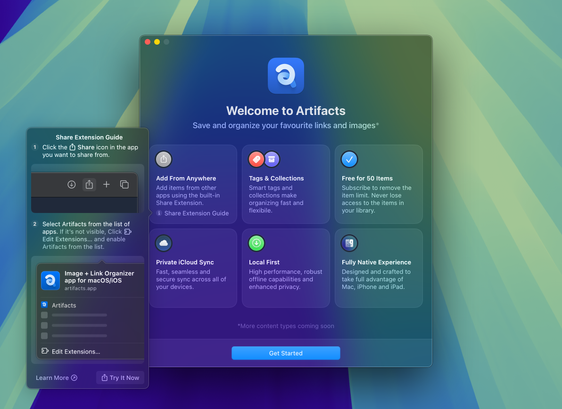
Task: Close the welcome window with red button
Action: pos(147,42)
